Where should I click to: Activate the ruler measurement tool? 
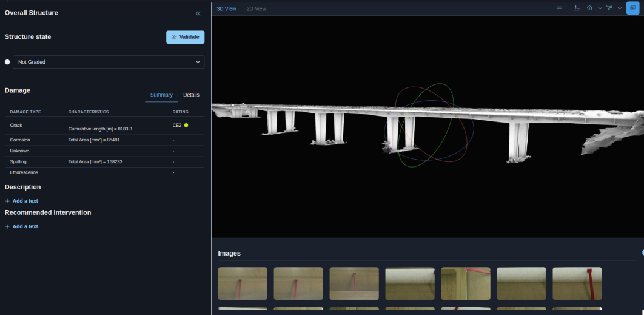coord(576,8)
